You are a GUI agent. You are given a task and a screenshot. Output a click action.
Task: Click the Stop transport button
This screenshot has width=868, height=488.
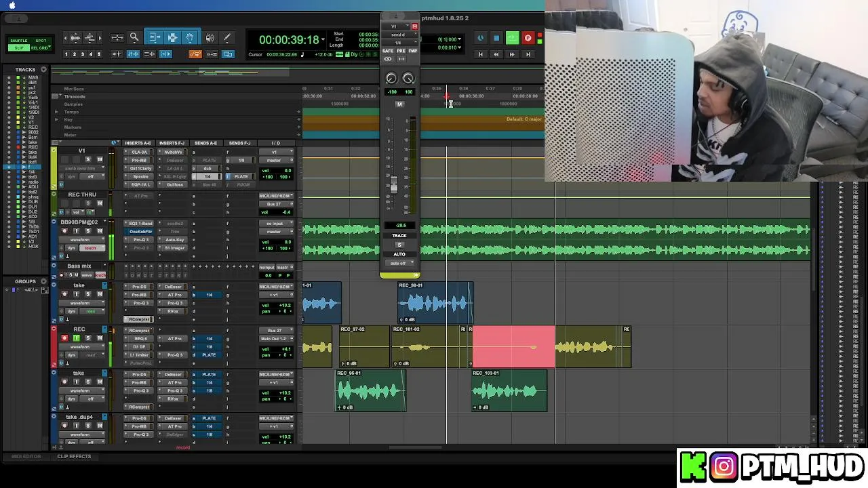pos(496,39)
